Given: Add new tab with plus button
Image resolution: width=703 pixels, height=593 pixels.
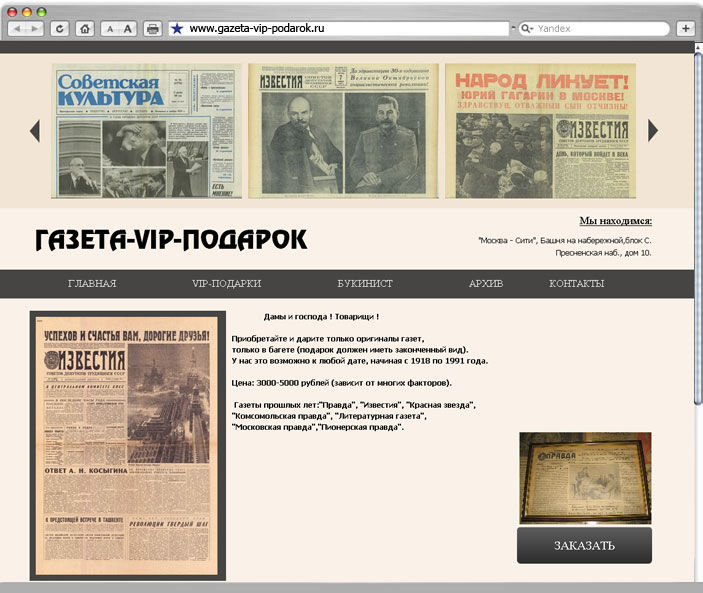Looking at the screenshot, I should [x=686, y=29].
